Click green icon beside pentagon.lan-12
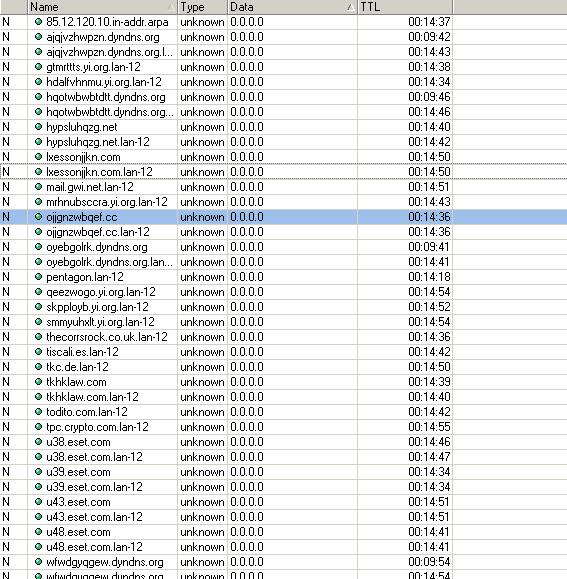The image size is (567, 579). pos(38,277)
